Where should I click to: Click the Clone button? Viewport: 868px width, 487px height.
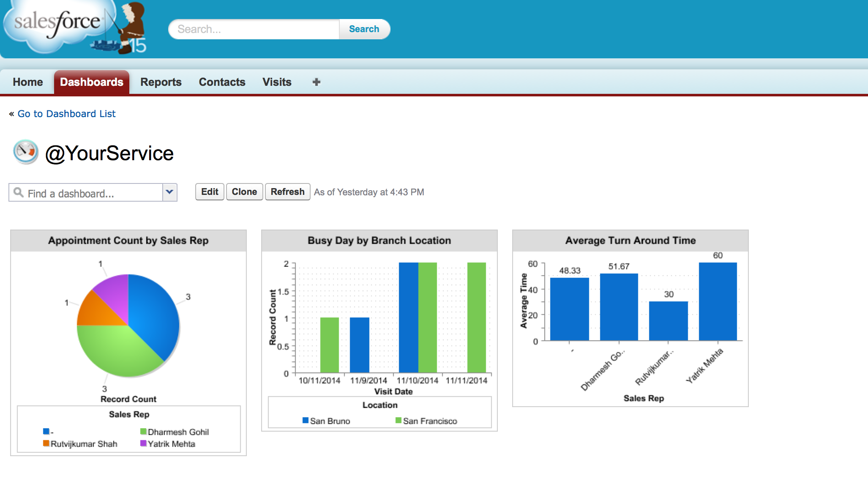tap(244, 192)
